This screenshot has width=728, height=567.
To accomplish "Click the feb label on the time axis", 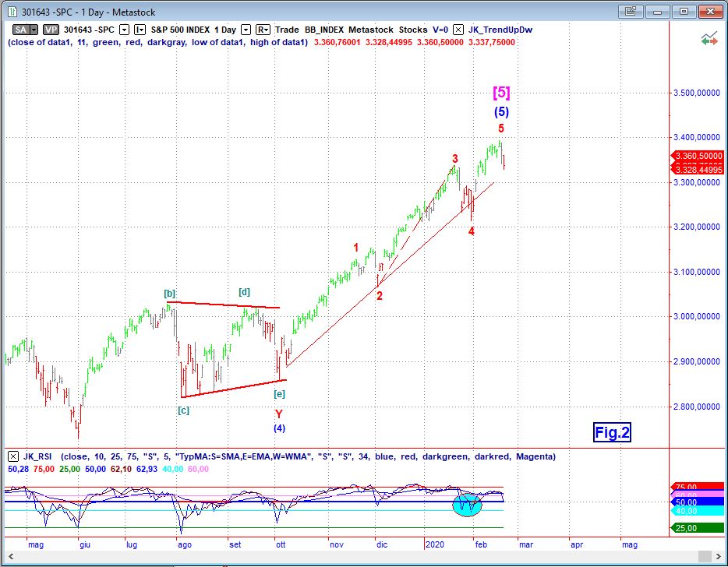I will 482,544.
